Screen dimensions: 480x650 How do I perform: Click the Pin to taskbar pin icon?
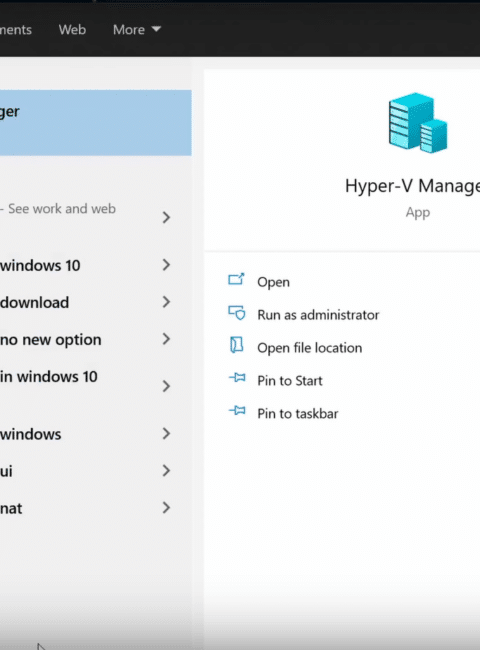tap(237, 411)
